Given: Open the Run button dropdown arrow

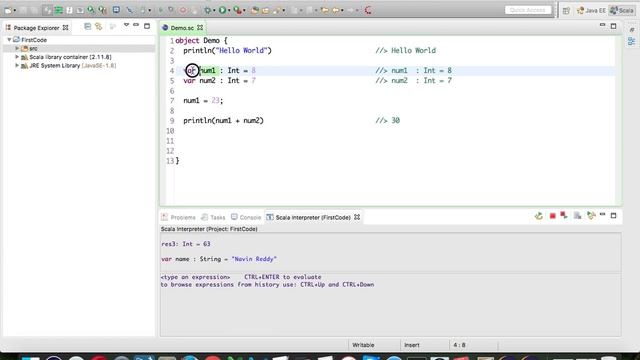Looking at the screenshot, I should click(x=229, y=11).
